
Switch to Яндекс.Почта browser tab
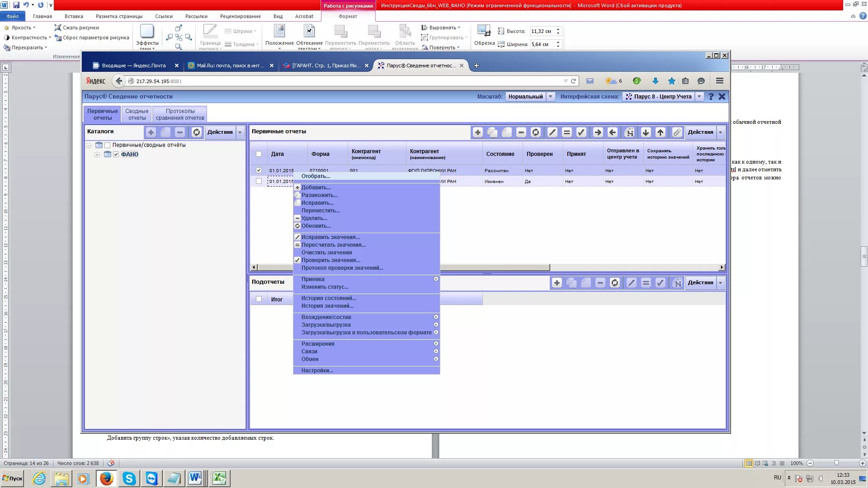[133, 66]
